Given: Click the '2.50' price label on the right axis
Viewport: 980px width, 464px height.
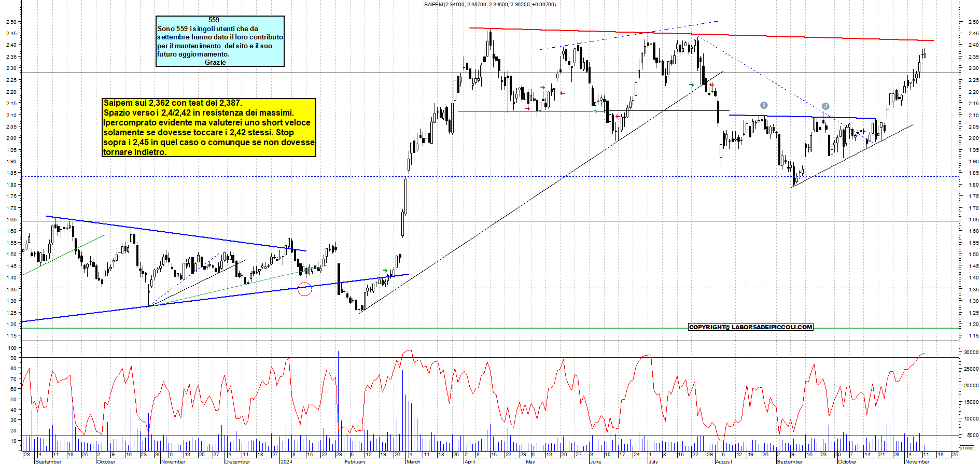Looking at the screenshot, I should coord(973,22).
